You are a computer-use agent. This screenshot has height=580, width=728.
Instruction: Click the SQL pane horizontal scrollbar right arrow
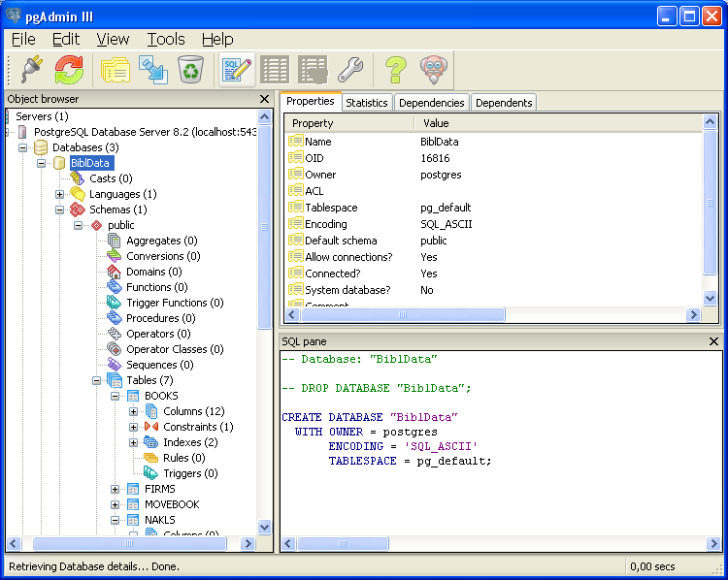click(713, 543)
